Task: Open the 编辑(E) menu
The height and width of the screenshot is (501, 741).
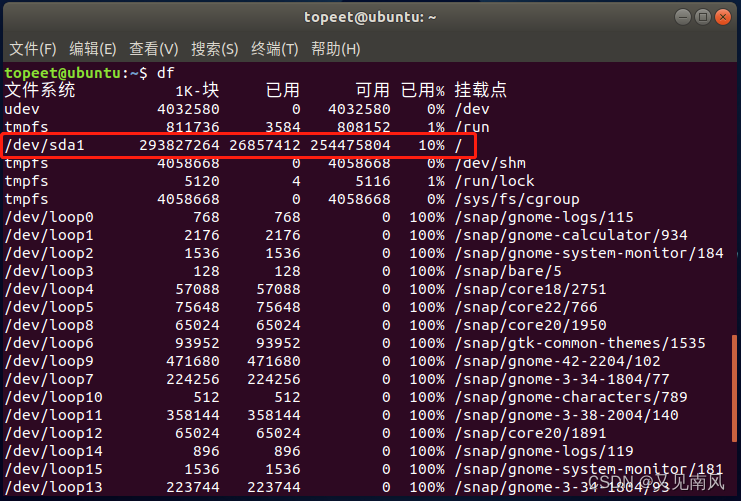Action: coord(93,49)
